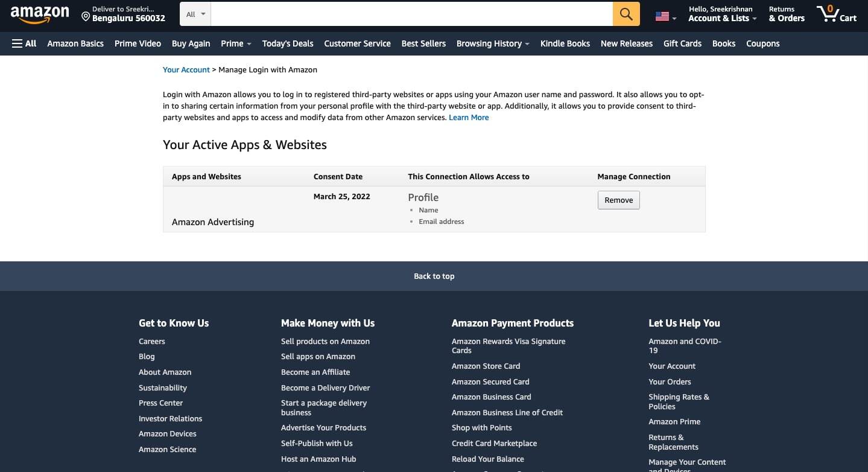868x472 pixels.
Task: Open Kindle Books
Action: pyautogui.click(x=565, y=43)
